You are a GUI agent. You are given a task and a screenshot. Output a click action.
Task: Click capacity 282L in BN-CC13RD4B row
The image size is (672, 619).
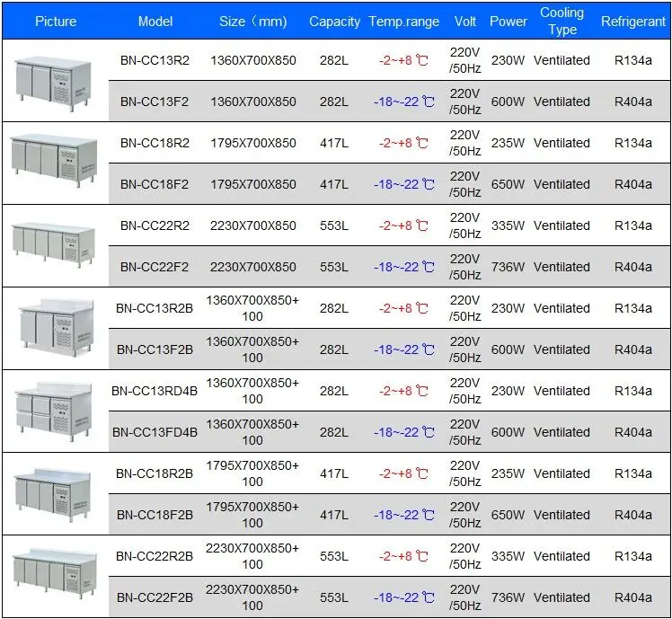point(334,391)
